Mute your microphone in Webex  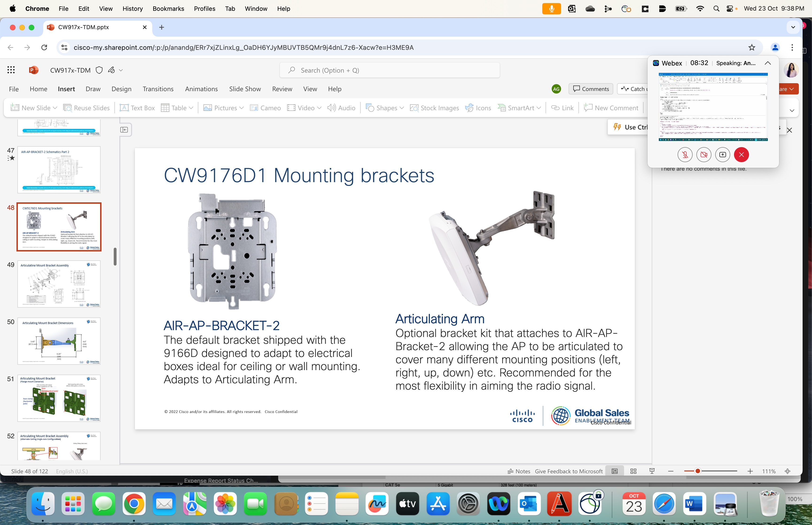[685, 154]
